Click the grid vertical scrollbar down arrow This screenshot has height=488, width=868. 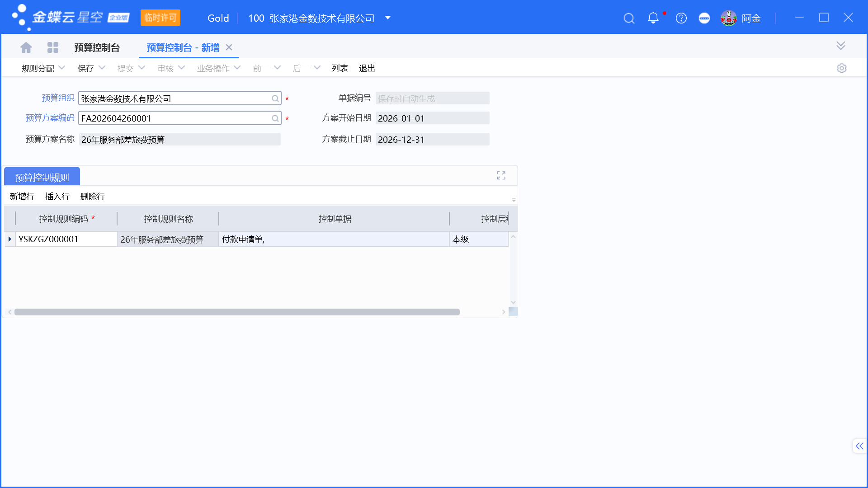[513, 302]
